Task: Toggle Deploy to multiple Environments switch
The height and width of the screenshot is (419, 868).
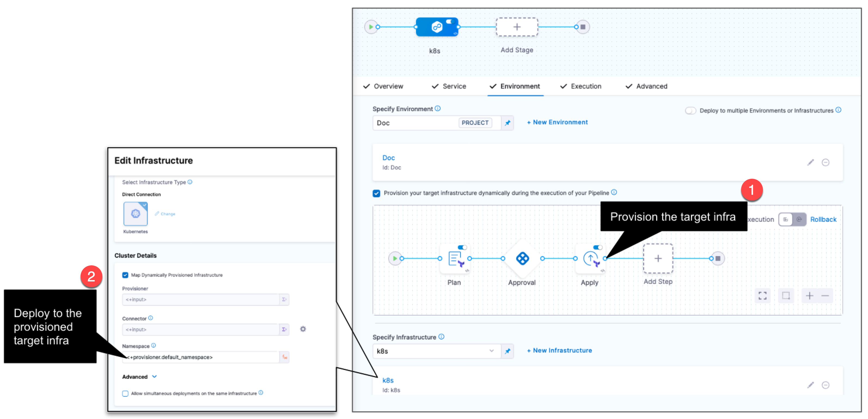Action: click(x=690, y=111)
